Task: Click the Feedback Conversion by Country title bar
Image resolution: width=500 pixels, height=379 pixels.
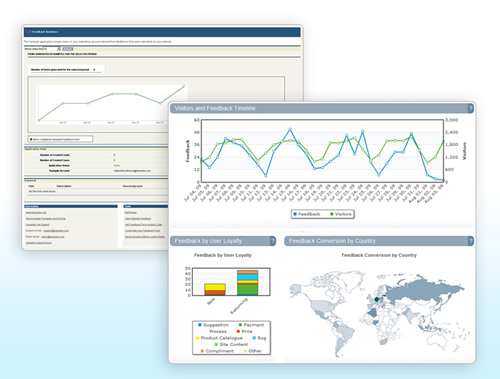Action: 379,241
